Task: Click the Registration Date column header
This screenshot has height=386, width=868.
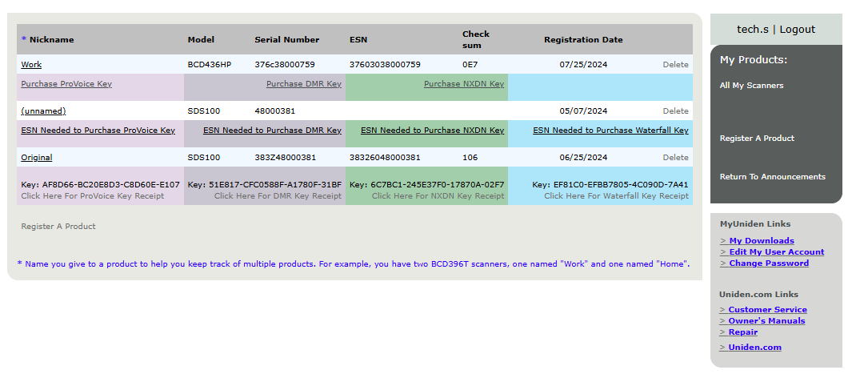Action: pos(583,39)
